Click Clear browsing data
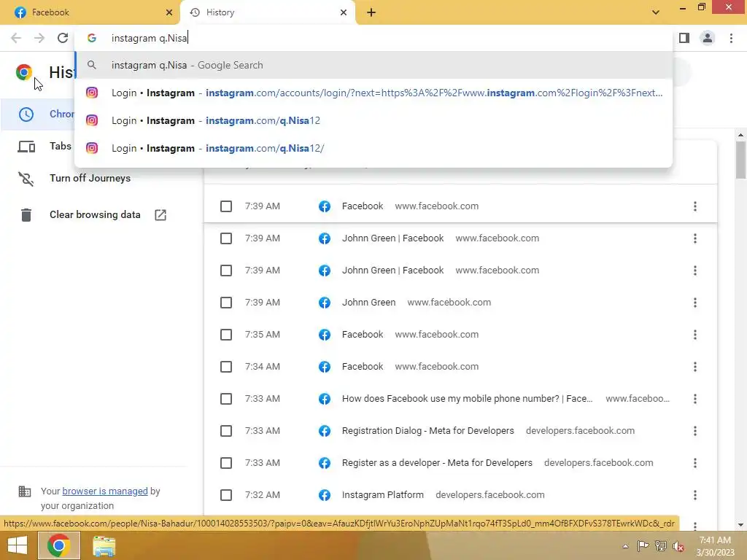Image resolution: width=747 pixels, height=560 pixels. [x=95, y=215]
